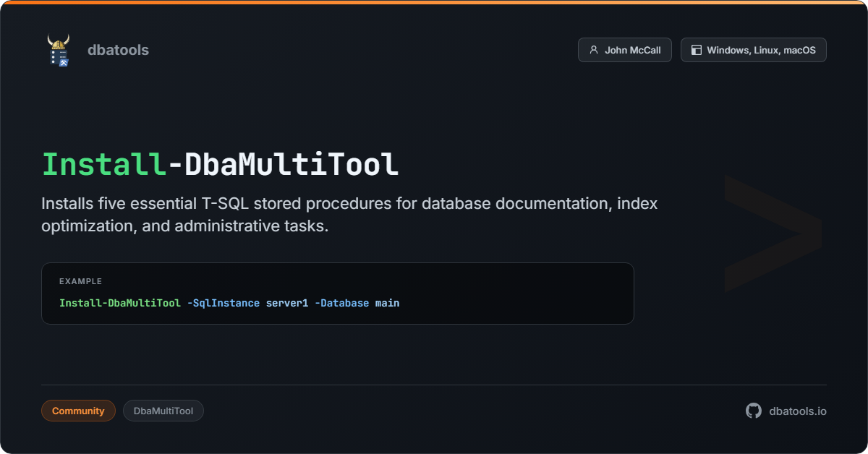The width and height of the screenshot is (868, 454).
Task: Open the dbatools brand name text
Action: [118, 50]
